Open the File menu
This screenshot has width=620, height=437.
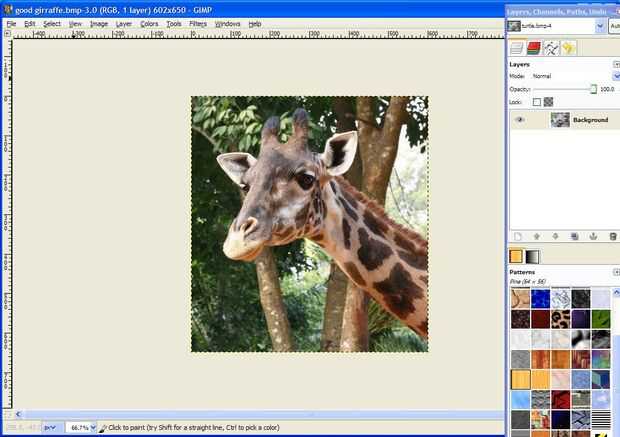[11, 24]
